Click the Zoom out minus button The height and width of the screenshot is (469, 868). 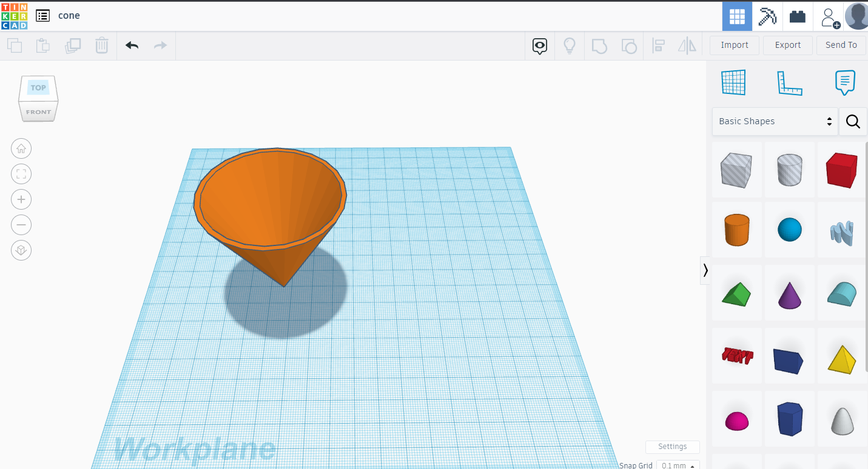click(21, 225)
